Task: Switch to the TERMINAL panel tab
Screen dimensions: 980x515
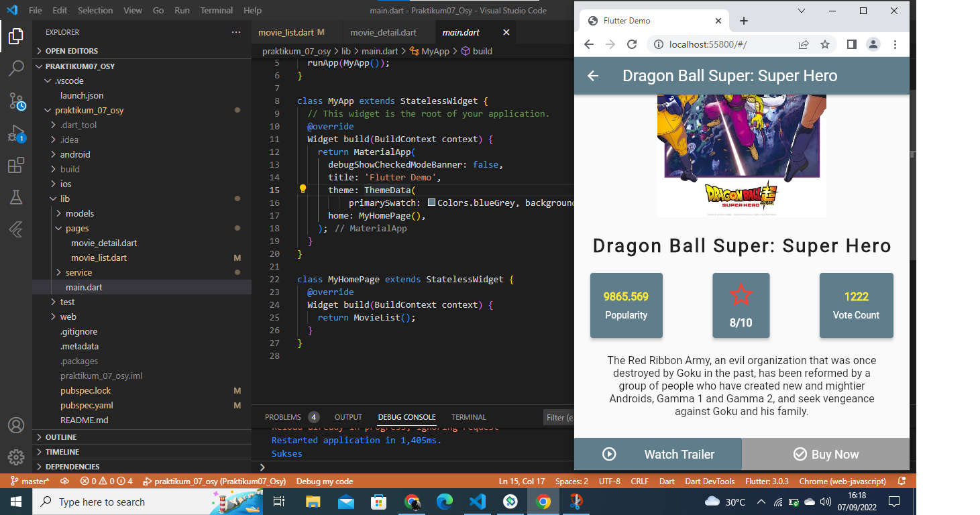Action: coord(469,417)
